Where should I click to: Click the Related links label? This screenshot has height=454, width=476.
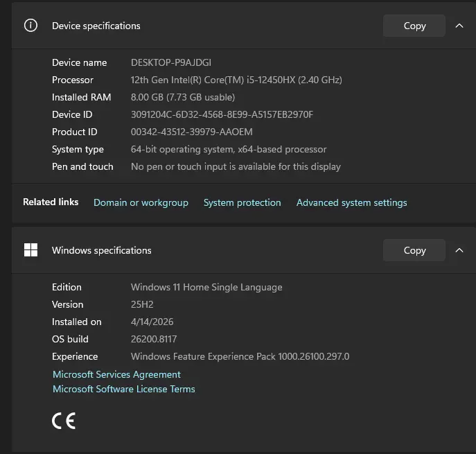click(51, 202)
